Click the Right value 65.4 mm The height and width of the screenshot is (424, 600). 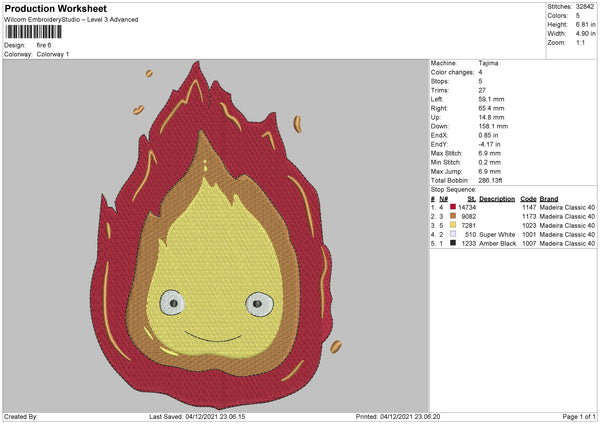(491, 108)
